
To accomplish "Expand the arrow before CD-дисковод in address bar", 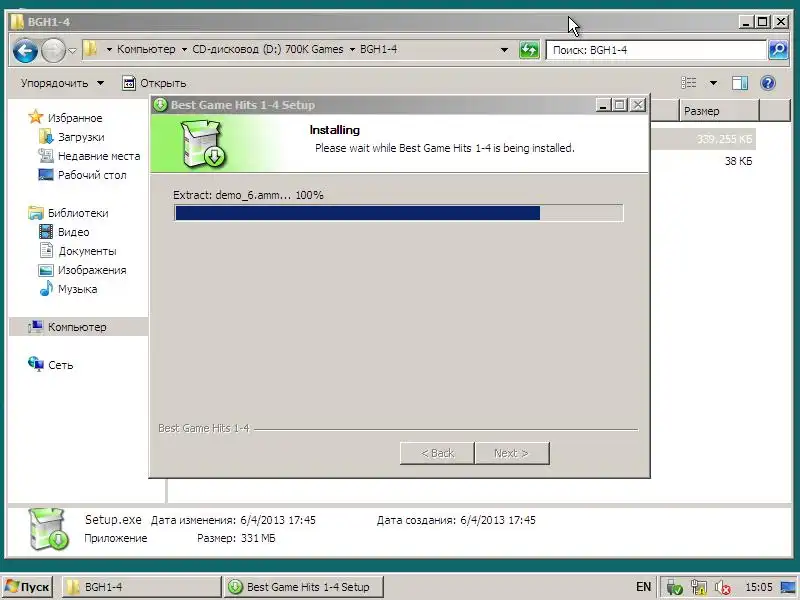I will pyautogui.click(x=184, y=49).
